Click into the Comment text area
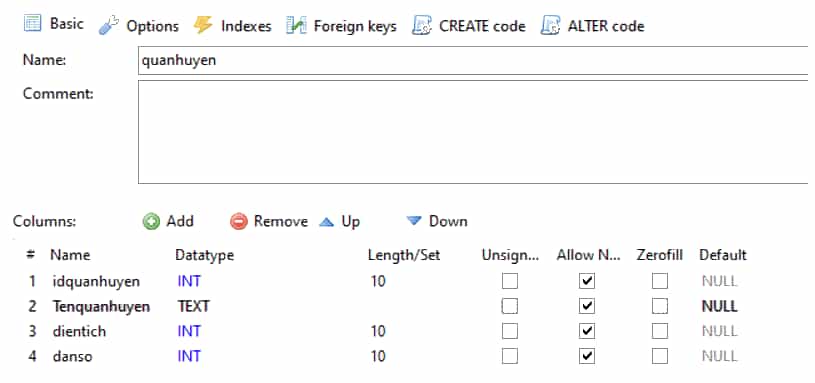 click(473, 132)
